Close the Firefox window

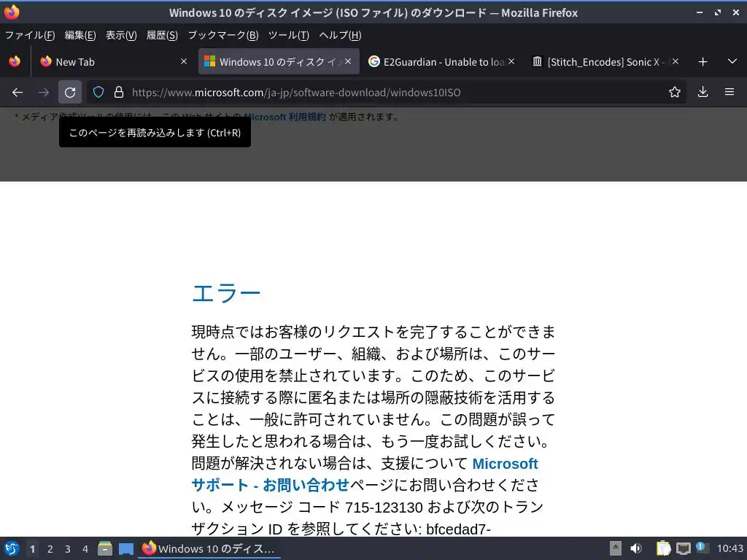(735, 12)
